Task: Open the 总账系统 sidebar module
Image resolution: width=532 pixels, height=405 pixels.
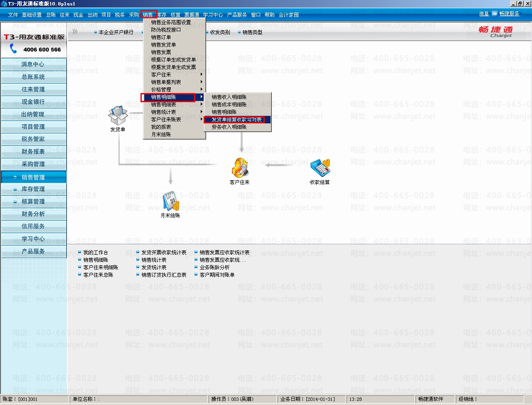Action: [33, 77]
